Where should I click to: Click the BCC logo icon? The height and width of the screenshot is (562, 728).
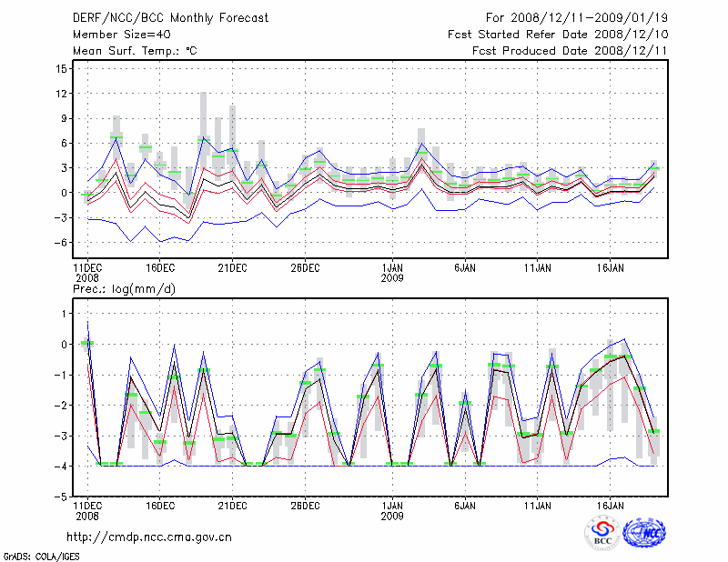[x=602, y=533]
